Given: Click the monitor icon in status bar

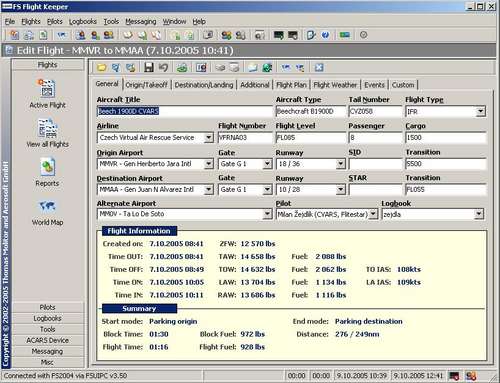Looking at the screenshot, I should [454, 376].
